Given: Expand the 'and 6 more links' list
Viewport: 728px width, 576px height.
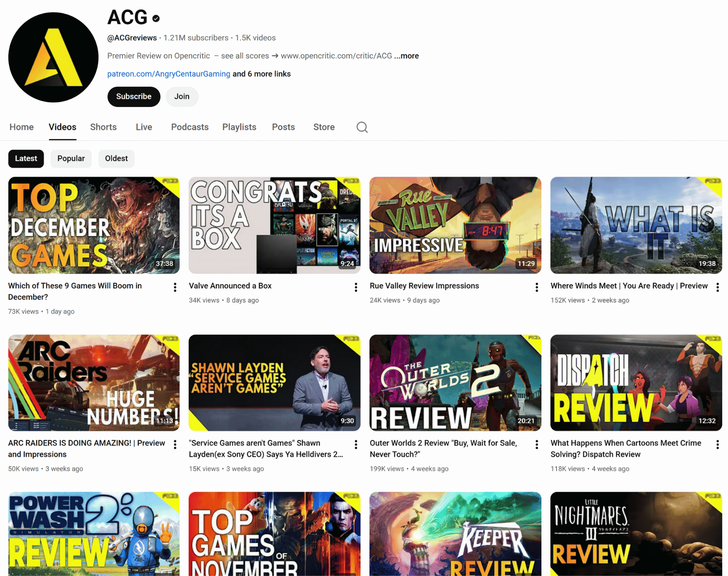Looking at the screenshot, I should coord(261,74).
